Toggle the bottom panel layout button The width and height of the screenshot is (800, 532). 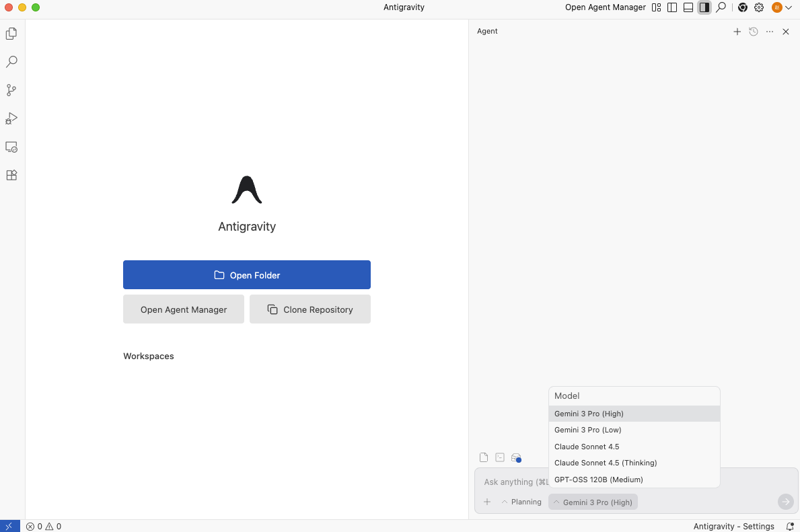coord(688,7)
